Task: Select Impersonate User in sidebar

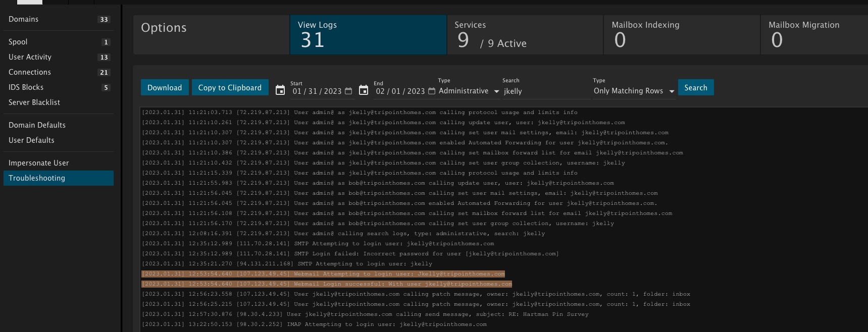Action: 38,163
